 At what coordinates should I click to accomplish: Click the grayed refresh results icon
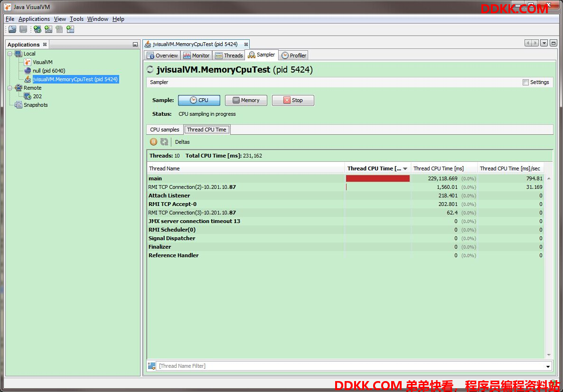(x=164, y=142)
